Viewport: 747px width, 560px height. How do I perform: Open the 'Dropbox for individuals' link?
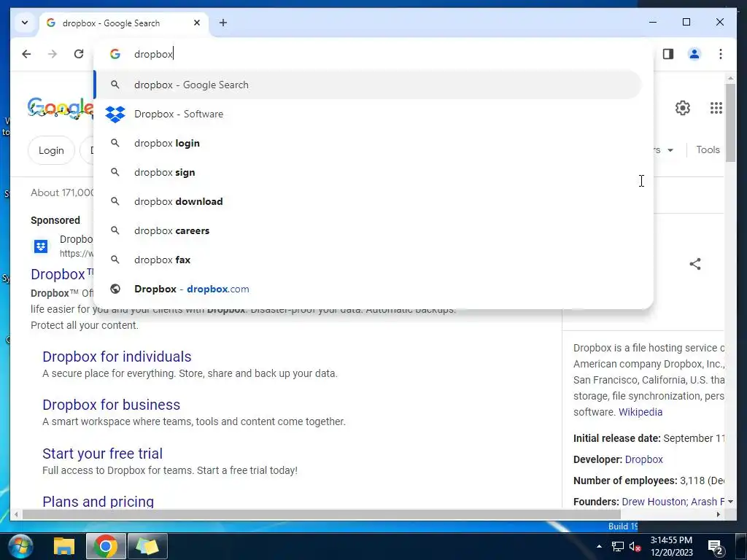117,357
